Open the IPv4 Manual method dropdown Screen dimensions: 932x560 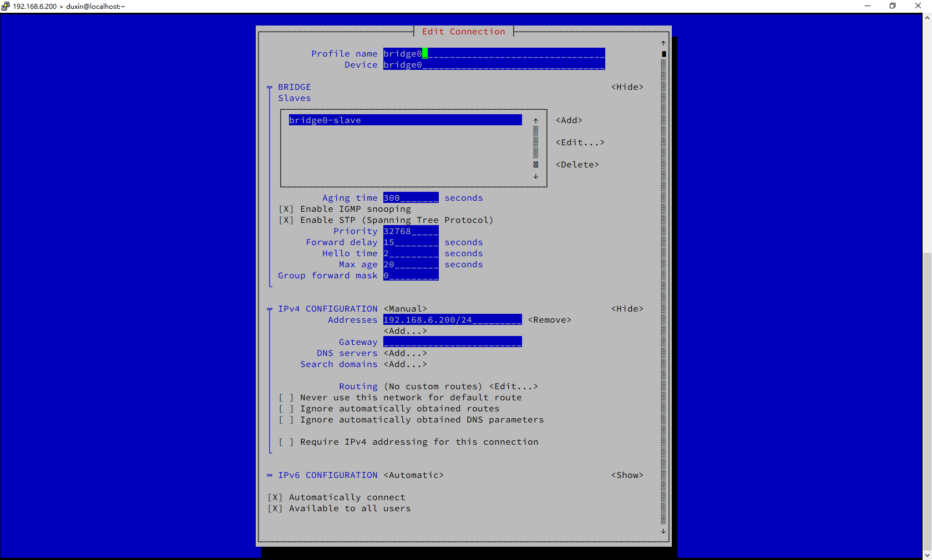click(406, 309)
